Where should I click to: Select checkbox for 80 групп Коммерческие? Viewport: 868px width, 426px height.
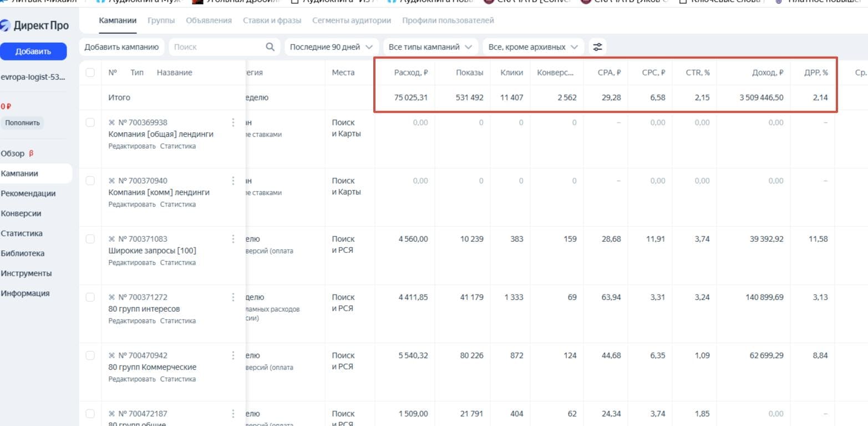pos(90,355)
